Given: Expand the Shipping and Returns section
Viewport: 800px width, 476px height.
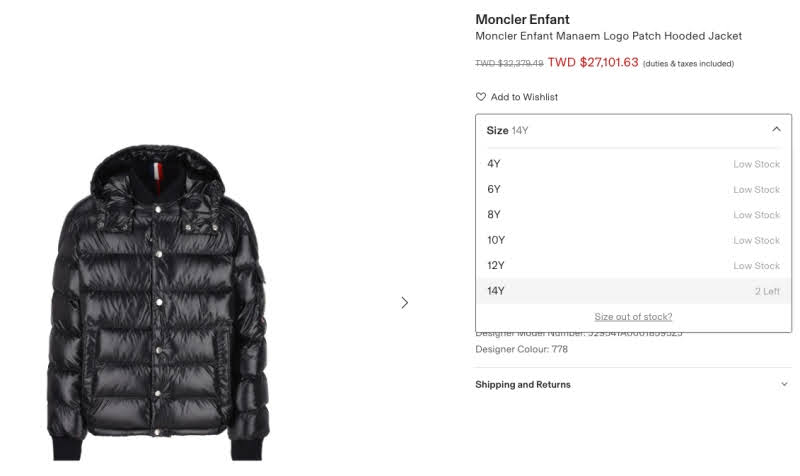Looking at the screenshot, I should pos(784,384).
